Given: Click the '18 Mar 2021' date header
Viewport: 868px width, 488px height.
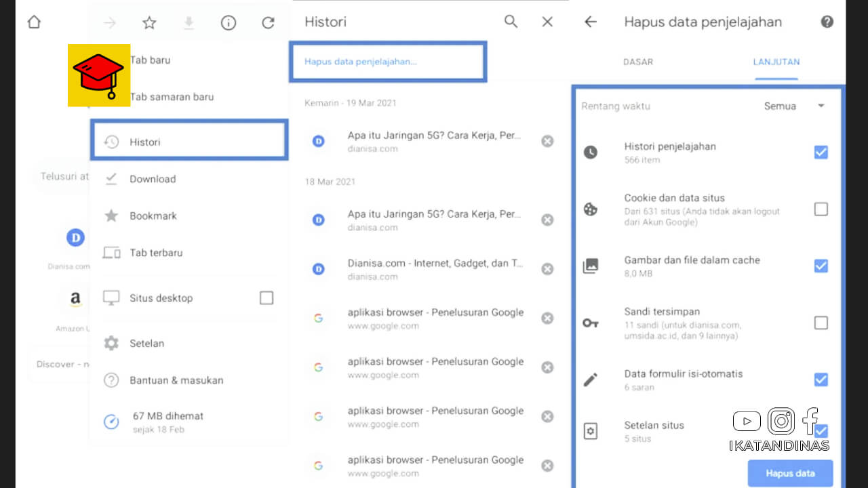Looking at the screenshot, I should [330, 182].
